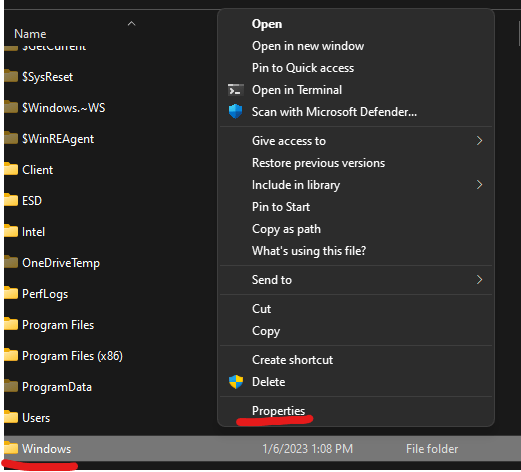
Task: Click the Terminal icon beside Open in Terminal
Action: 236,90
